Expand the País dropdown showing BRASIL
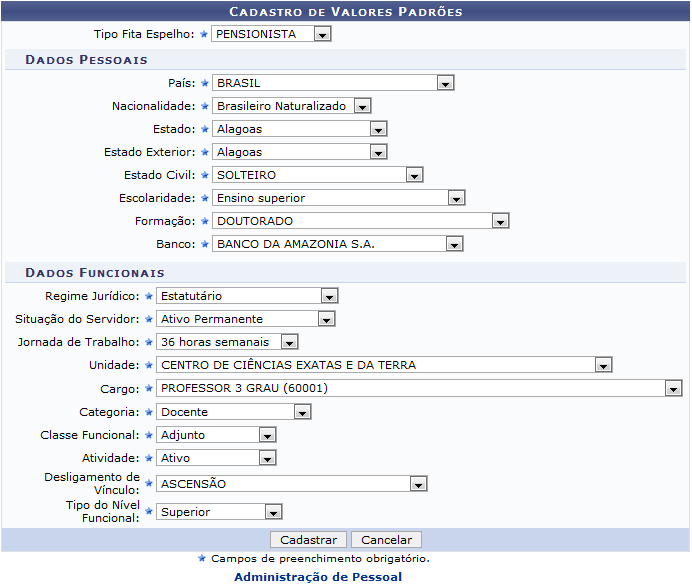 point(334,83)
